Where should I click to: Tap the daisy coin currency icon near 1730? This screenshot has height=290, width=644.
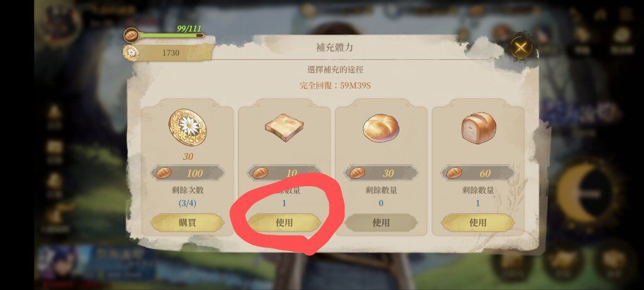pyautogui.click(x=131, y=53)
